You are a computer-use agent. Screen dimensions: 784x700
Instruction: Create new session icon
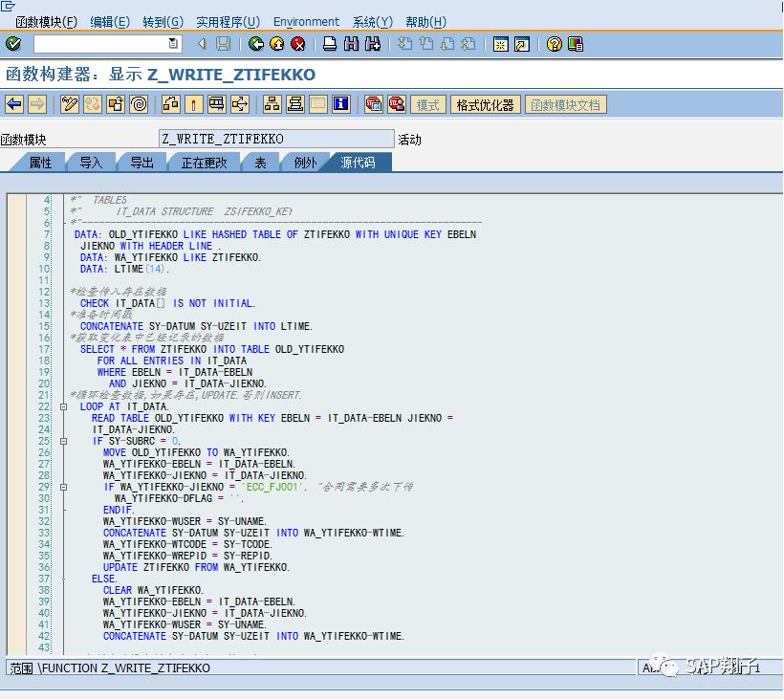(500, 44)
